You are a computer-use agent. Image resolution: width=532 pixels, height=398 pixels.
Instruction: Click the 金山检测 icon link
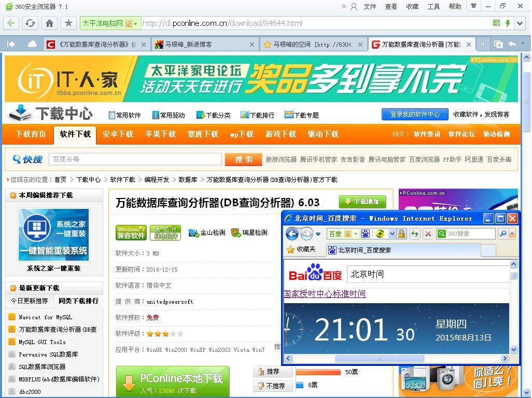point(207,233)
